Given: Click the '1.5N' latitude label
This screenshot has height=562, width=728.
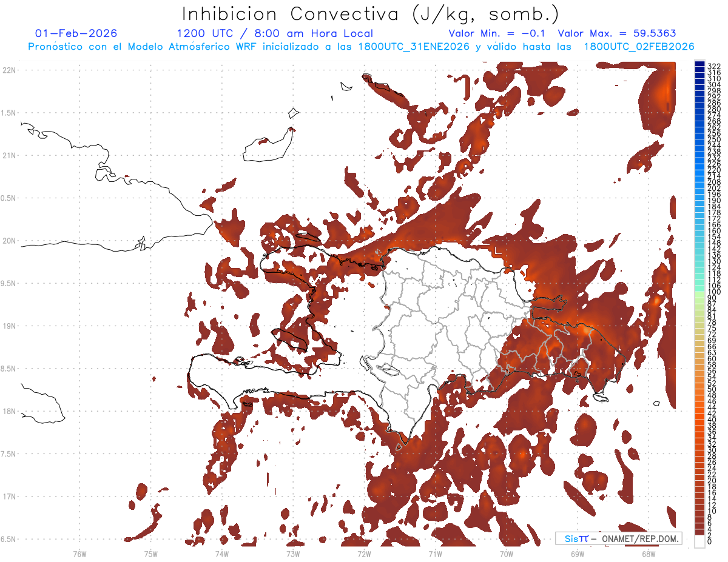Looking at the screenshot, I should click(x=8, y=113).
